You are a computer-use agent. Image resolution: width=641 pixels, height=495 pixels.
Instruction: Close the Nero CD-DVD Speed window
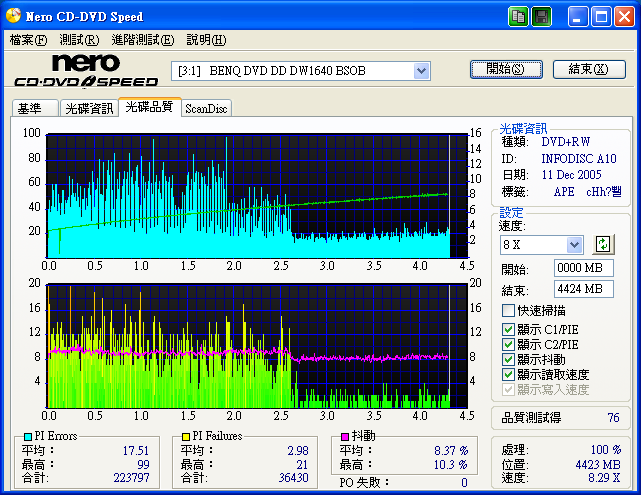625,17
